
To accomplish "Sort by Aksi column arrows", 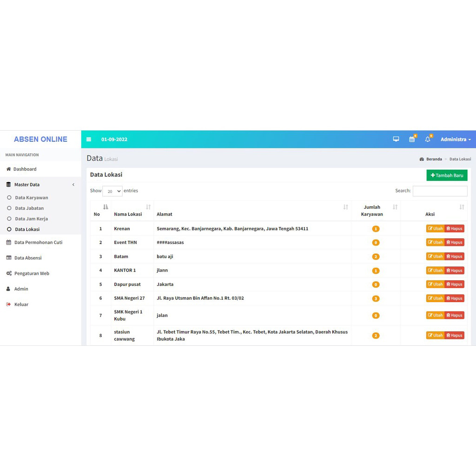I will click(462, 207).
